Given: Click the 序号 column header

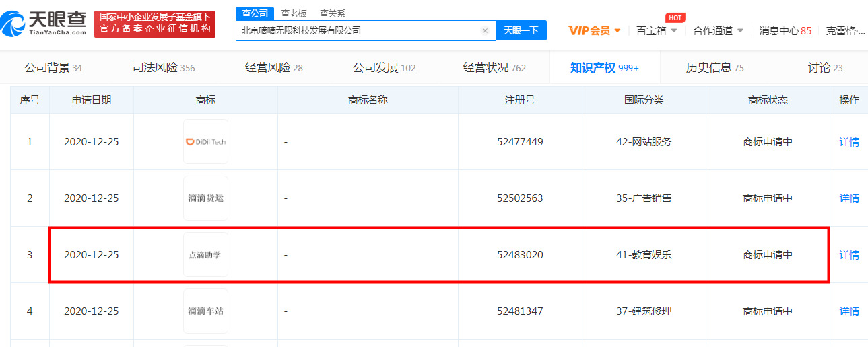Looking at the screenshot, I should (x=30, y=100).
